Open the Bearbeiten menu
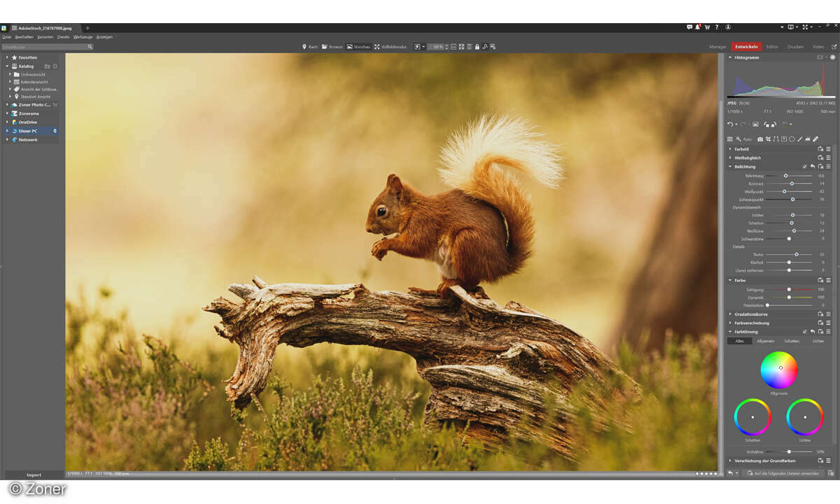840x504 pixels. (24, 36)
